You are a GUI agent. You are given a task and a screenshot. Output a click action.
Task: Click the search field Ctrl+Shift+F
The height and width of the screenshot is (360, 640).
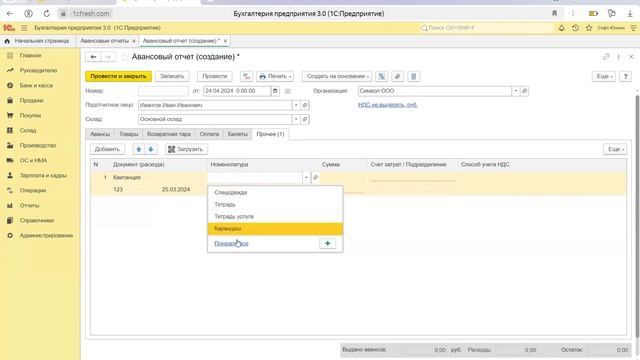pos(486,28)
